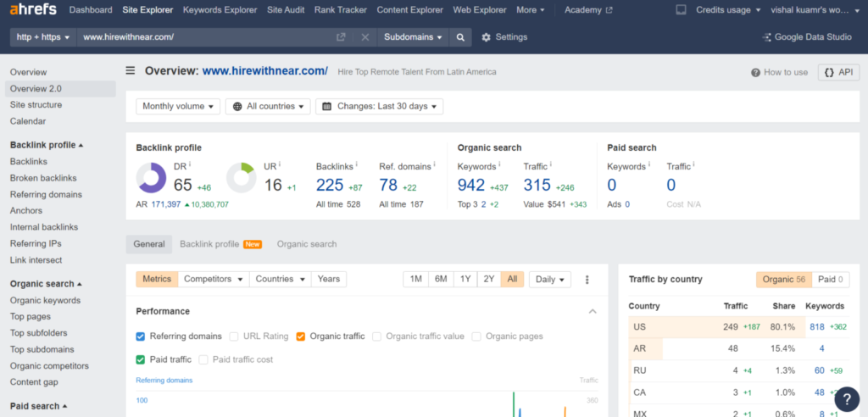Open external link icon in URL bar
Viewport: 868px width, 417px height.
(341, 37)
